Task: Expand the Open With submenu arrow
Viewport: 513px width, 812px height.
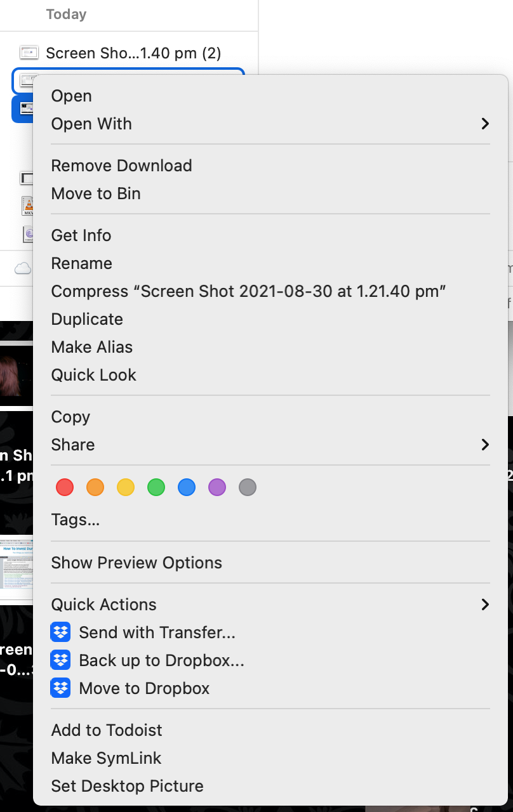Action: (x=485, y=124)
